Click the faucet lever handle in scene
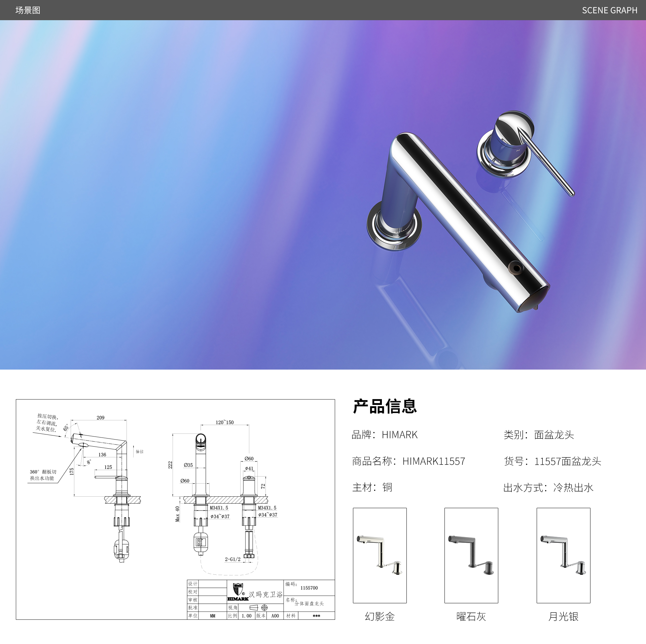Screen dimensions: 646x644 point(545,162)
